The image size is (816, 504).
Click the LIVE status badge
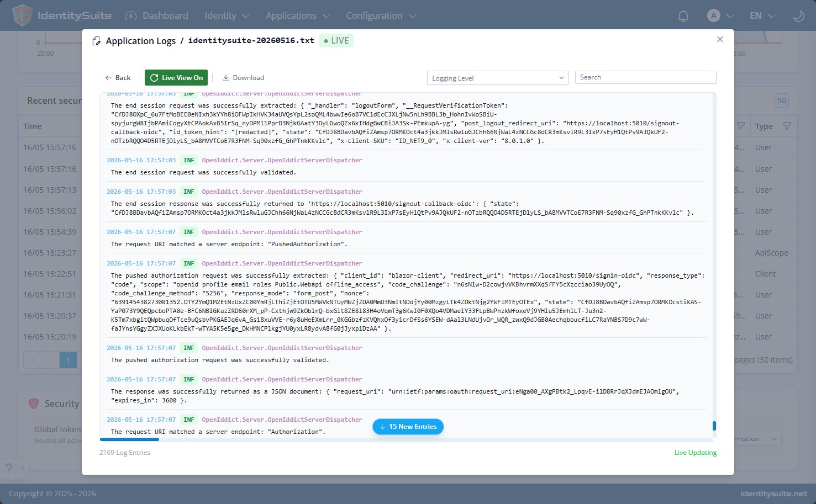click(x=336, y=41)
